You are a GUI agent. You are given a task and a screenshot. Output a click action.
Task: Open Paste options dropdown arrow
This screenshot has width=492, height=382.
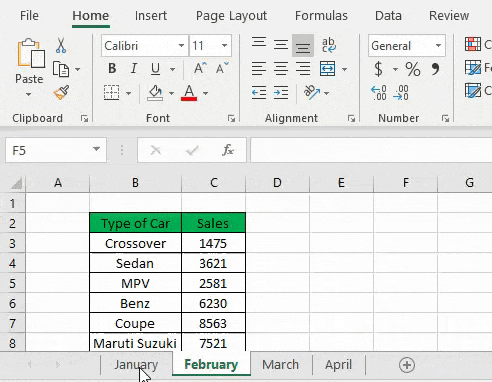pyautogui.click(x=29, y=95)
